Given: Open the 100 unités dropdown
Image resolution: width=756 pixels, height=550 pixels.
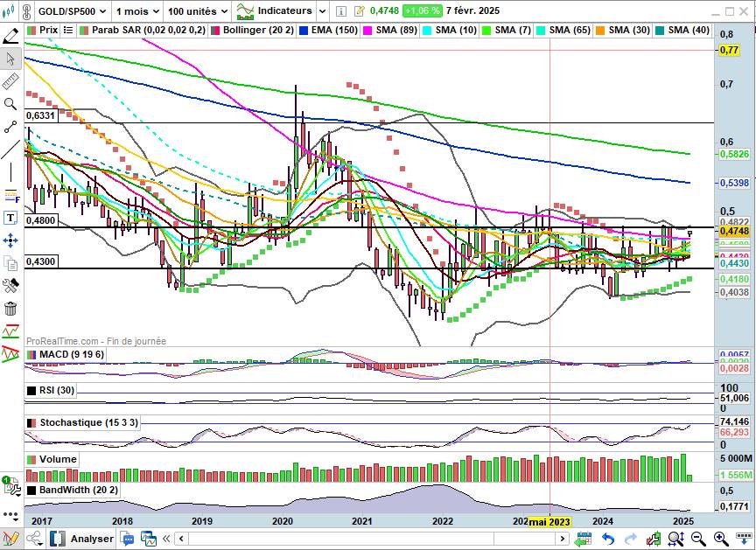Looking at the screenshot, I should [197, 11].
